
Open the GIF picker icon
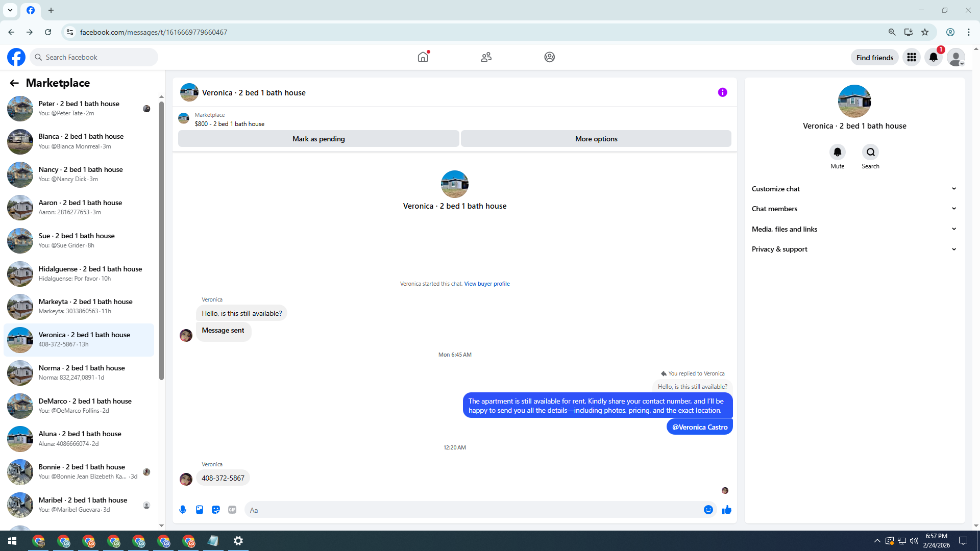232,510
